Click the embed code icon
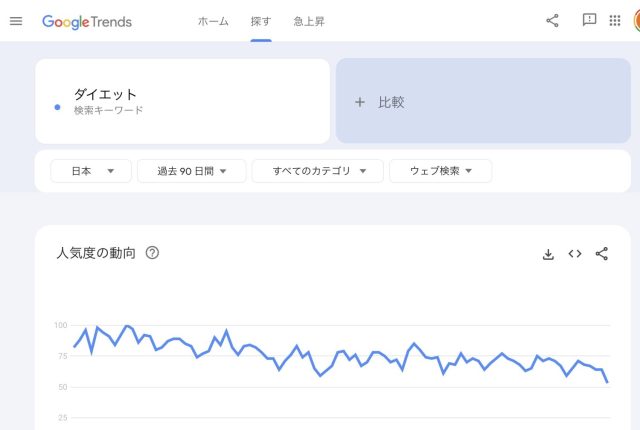 pos(575,254)
